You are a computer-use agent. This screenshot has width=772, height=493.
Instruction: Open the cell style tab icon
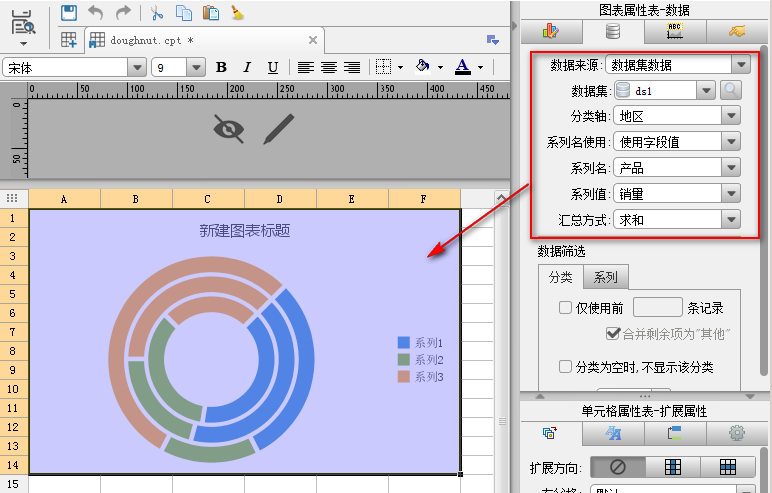[x=613, y=433]
